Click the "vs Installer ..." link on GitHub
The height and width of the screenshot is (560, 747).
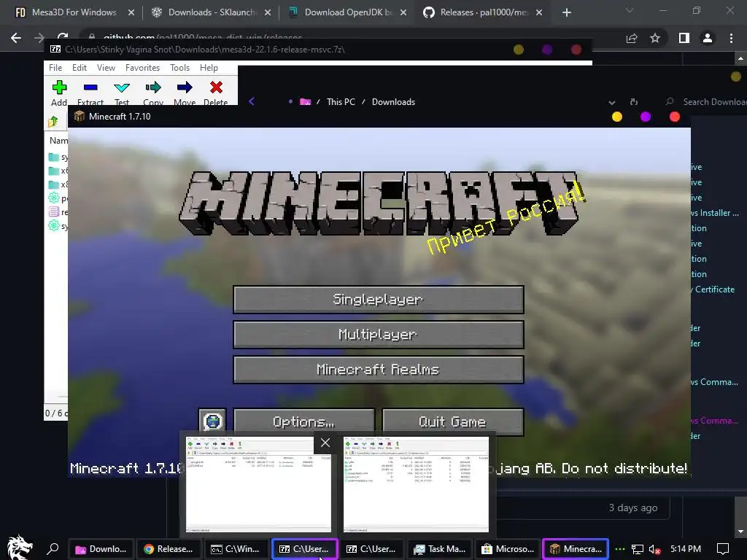coord(715,213)
